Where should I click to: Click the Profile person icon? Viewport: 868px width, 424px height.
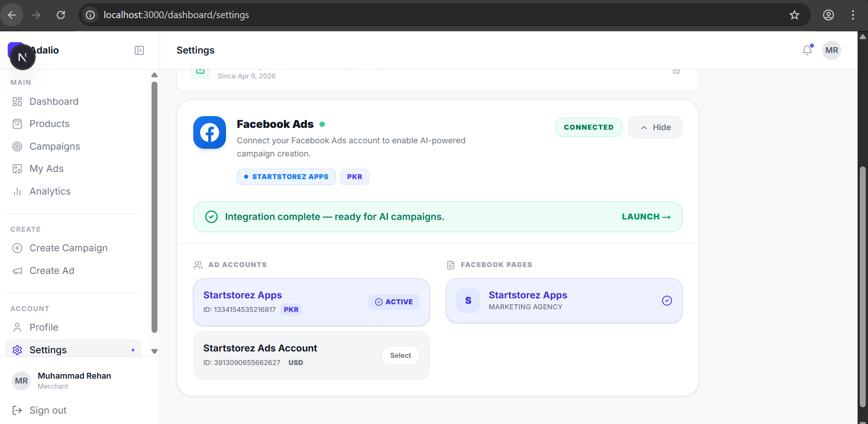17,327
